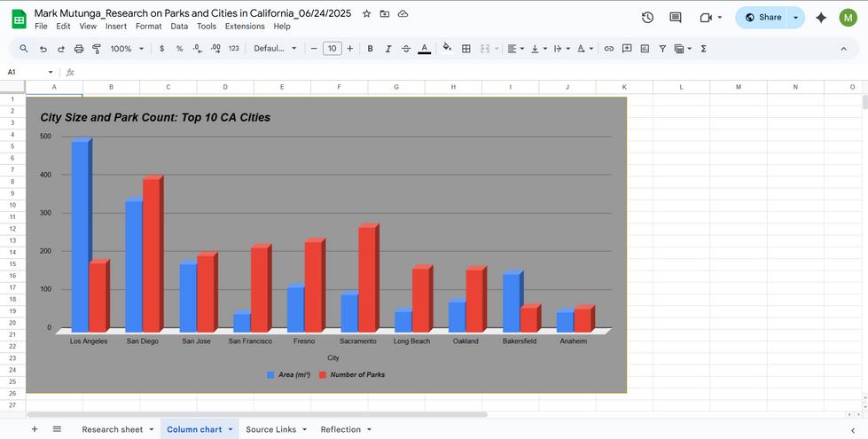The image size is (868, 439).
Task: Open the Edit menu
Action: (x=63, y=26)
